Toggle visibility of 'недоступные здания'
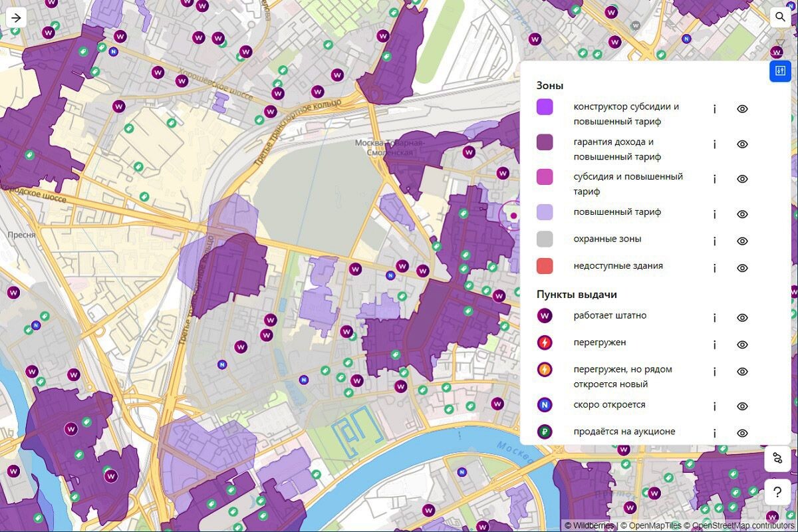 point(743,268)
